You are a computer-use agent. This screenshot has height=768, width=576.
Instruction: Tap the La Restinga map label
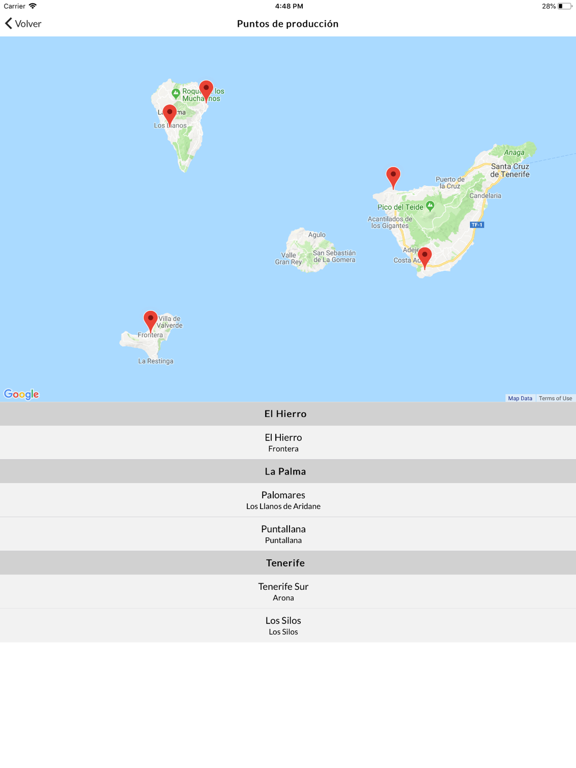[x=156, y=361]
